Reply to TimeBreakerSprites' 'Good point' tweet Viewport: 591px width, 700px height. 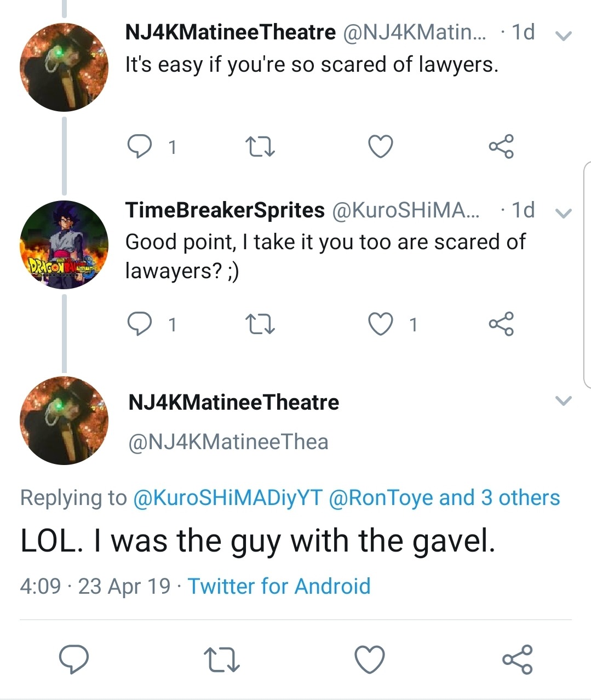tap(139, 324)
